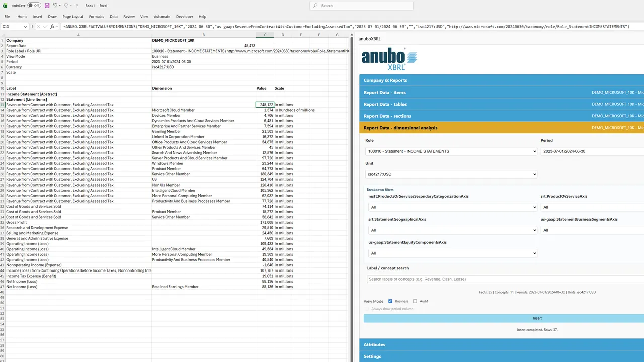Open the Data ribbon tab
644x362 pixels.
point(114,17)
